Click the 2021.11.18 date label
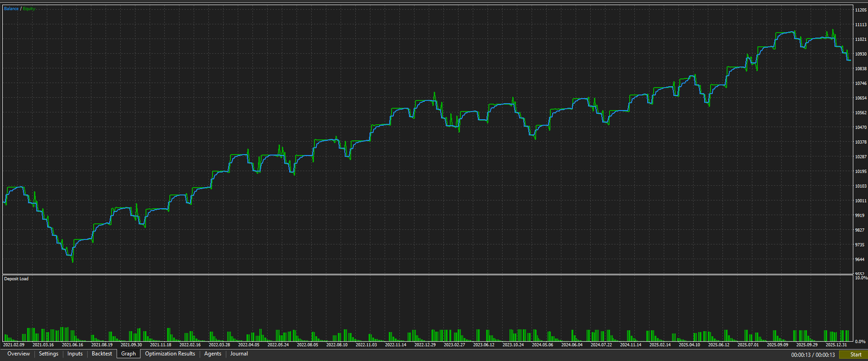Image resolution: width=868 pixels, height=361 pixels. (x=161, y=345)
